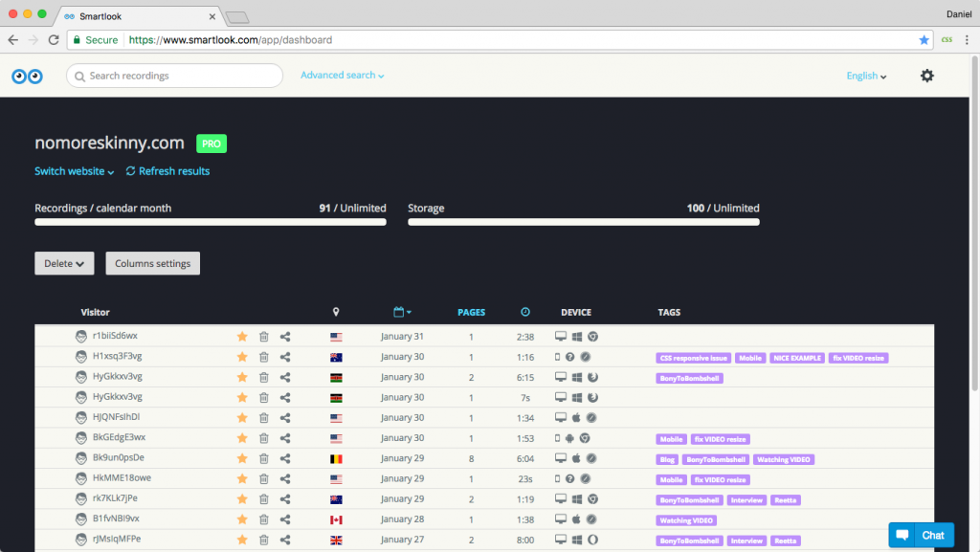
Task: Delete the BkGEdgE3wx recording via trash icon
Action: pos(264,438)
